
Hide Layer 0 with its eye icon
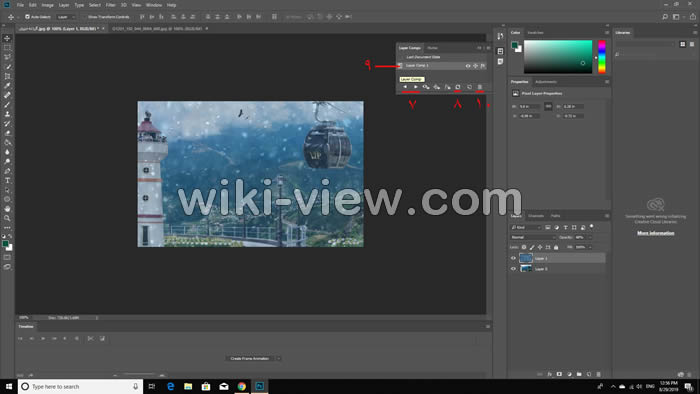[513, 269]
